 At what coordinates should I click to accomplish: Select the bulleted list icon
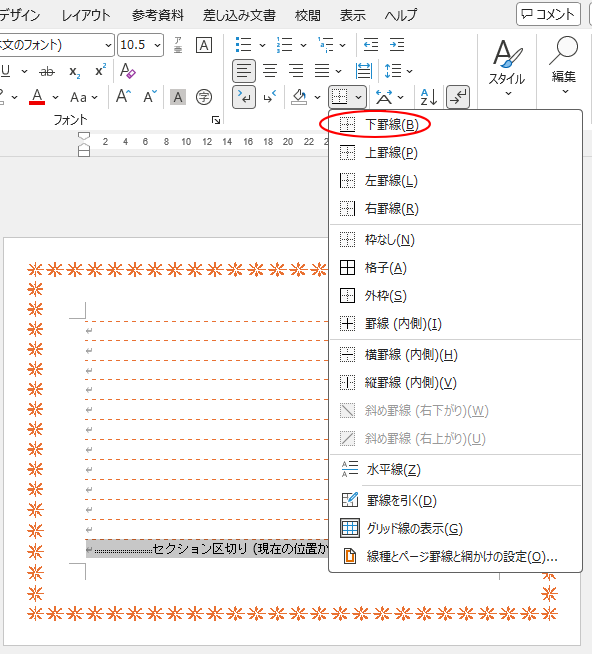pyautogui.click(x=243, y=45)
